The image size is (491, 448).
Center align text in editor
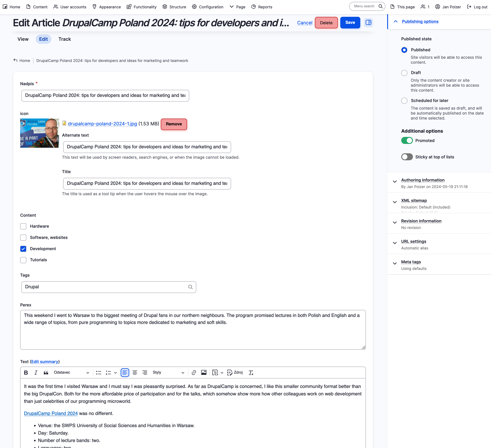[135, 373]
